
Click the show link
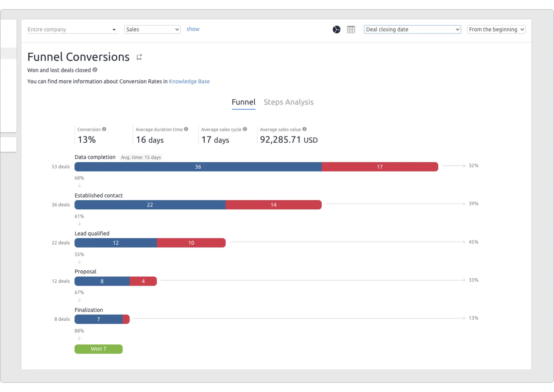[x=193, y=29]
